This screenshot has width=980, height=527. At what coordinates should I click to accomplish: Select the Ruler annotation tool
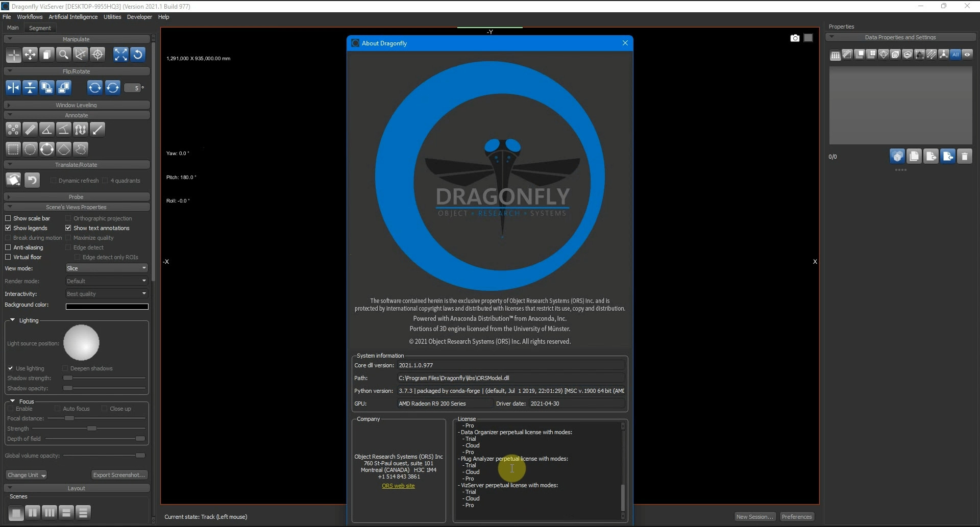pos(30,130)
